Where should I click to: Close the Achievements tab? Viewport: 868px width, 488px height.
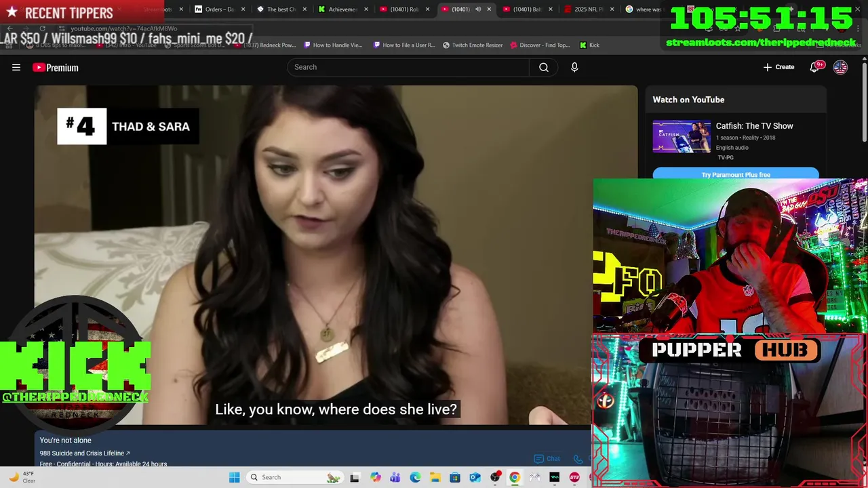click(x=366, y=9)
